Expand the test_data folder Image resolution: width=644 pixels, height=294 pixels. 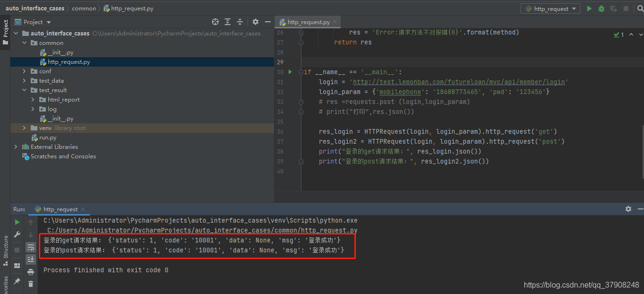[25, 81]
